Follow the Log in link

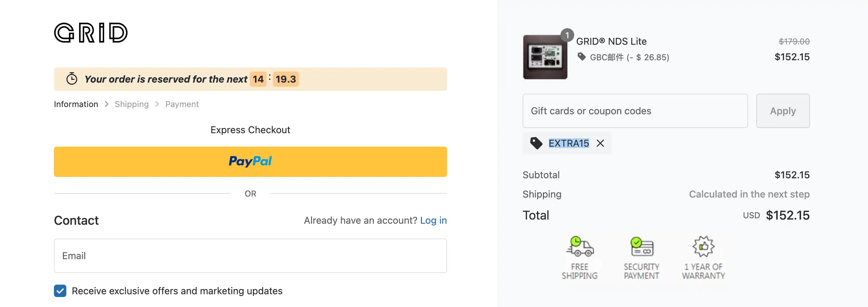pyautogui.click(x=433, y=220)
